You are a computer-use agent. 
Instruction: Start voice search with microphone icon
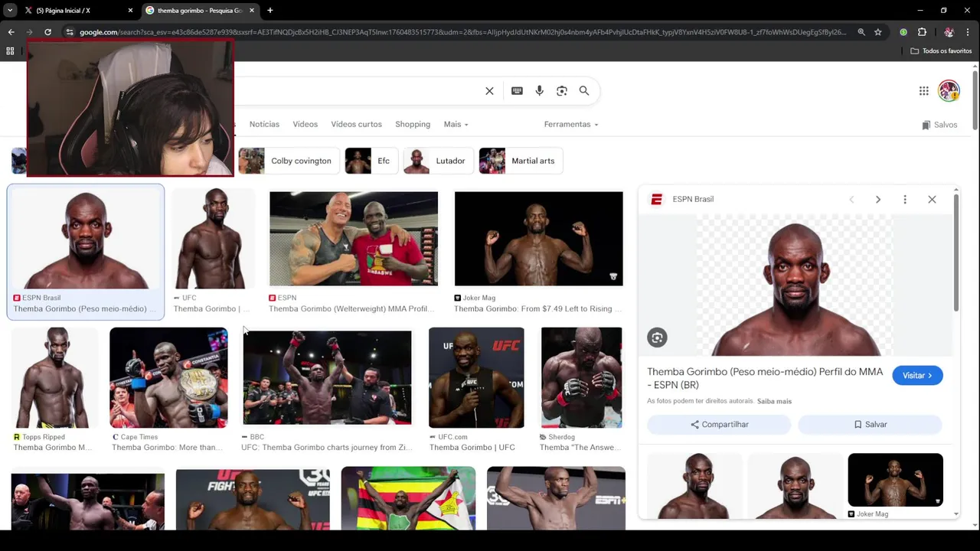539,91
